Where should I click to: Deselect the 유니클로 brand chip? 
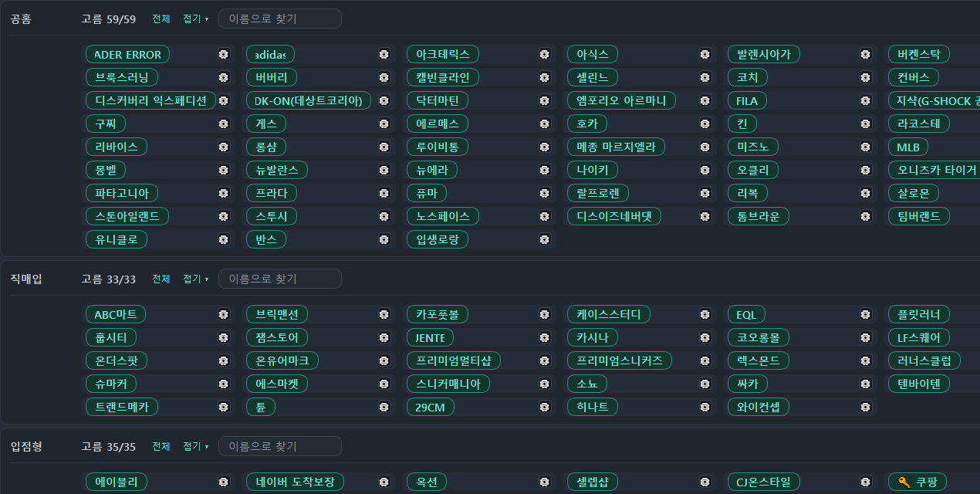[117, 239]
